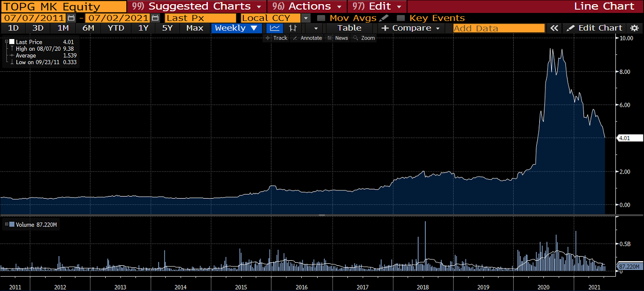This screenshot has height=291, width=644.
Task: Enable the Mov Avgs checkbox
Action: tap(321, 18)
